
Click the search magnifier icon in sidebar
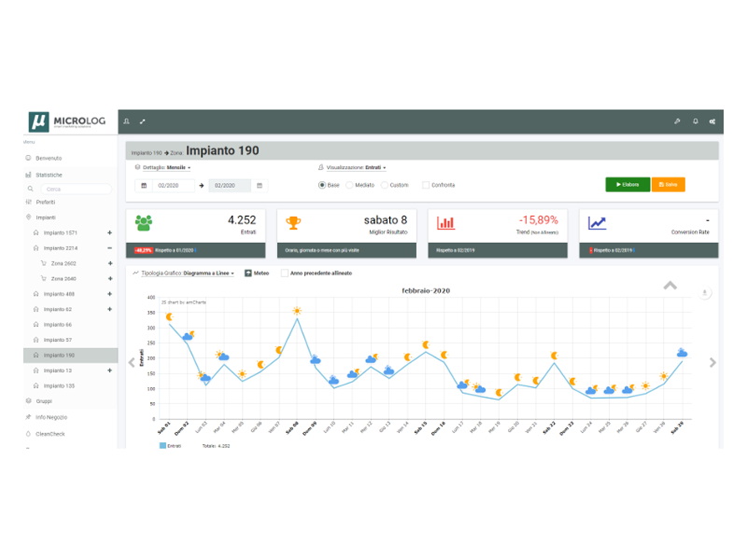click(x=31, y=189)
